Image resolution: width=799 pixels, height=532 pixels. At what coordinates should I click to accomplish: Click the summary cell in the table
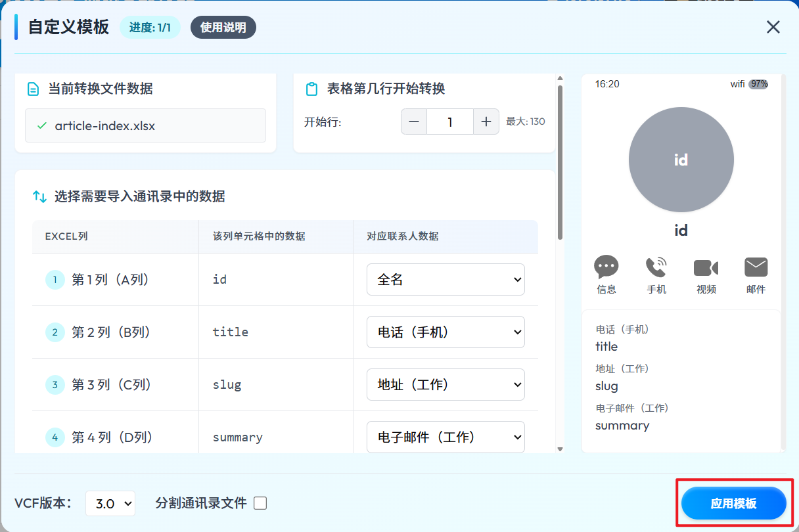[x=238, y=437]
